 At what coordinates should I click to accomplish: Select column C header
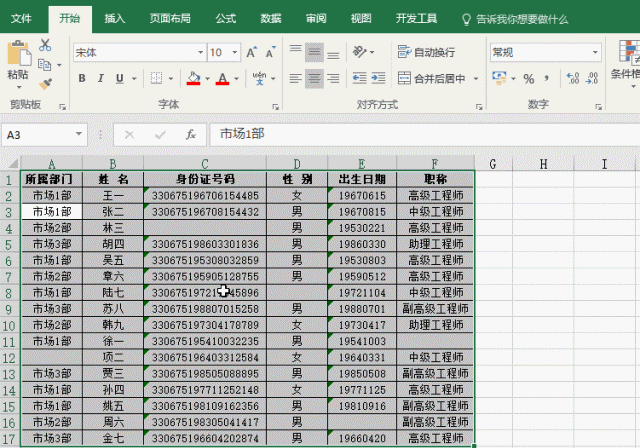205,164
